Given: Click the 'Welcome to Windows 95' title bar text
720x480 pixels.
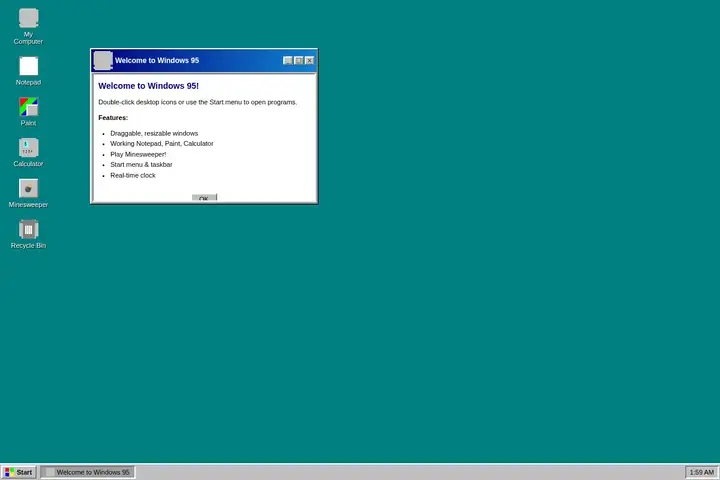Looking at the screenshot, I should click(157, 61).
